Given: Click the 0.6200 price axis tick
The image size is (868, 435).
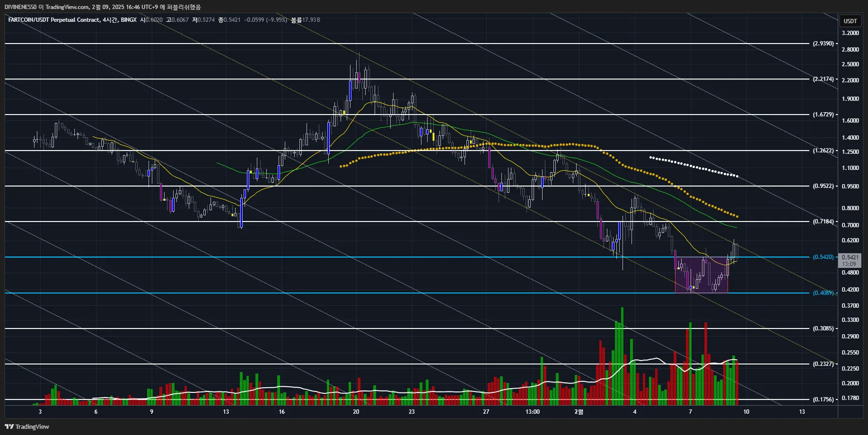Looking at the screenshot, I should pos(850,240).
